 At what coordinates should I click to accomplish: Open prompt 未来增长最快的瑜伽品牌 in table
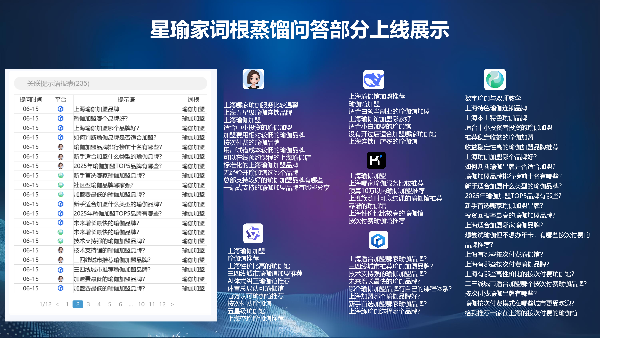[x=106, y=223]
